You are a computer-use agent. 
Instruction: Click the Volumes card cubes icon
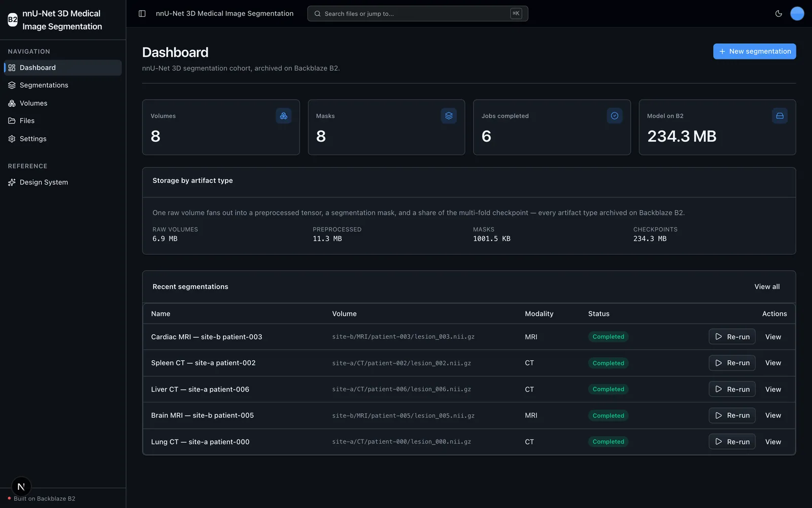click(284, 116)
